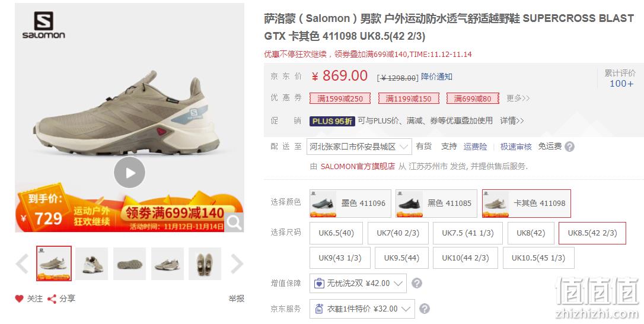644x324 pixels.
Task: Open help icon beside 免运费
Action: (570, 147)
